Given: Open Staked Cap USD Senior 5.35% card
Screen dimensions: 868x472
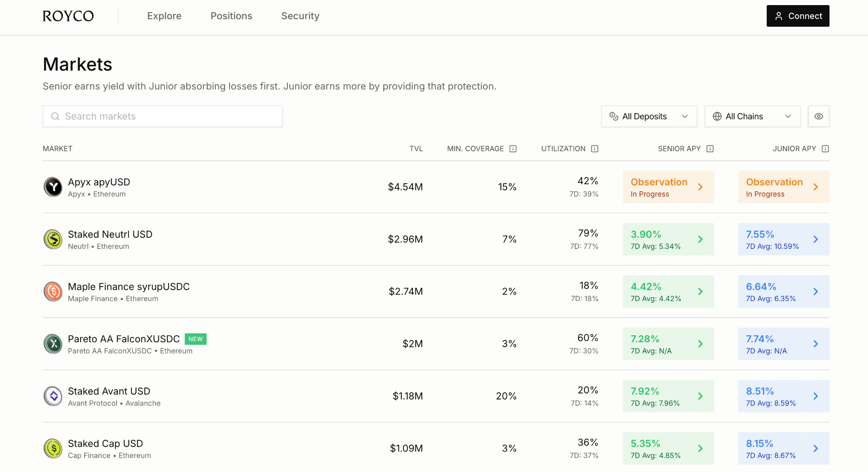Looking at the screenshot, I should pos(668,448).
